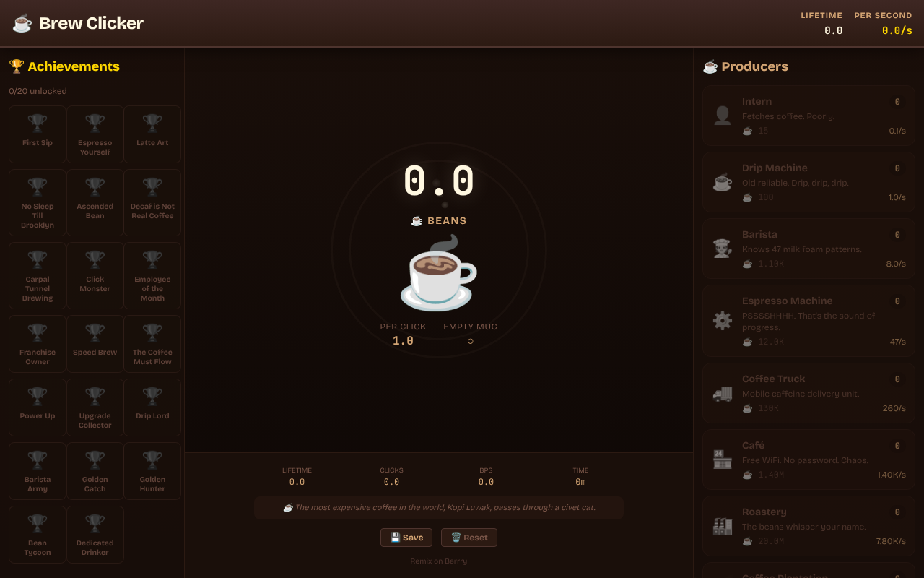Click the Empty Mug progress indicator

coord(470,340)
